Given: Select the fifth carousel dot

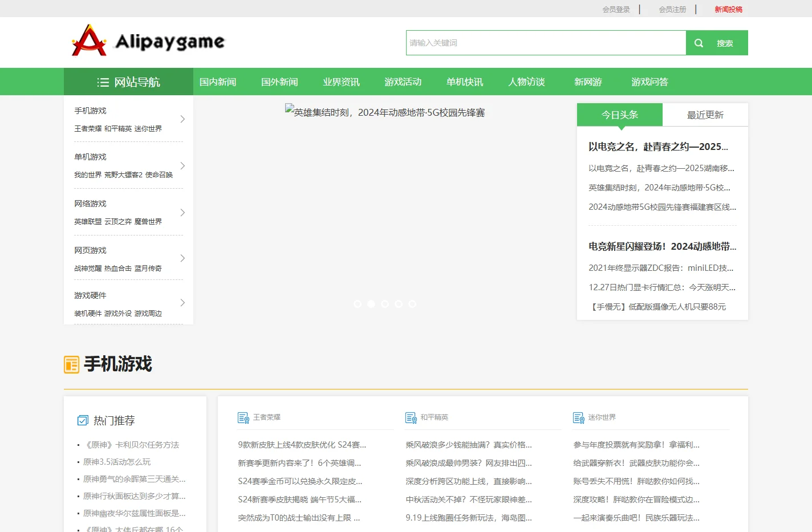Looking at the screenshot, I should [412, 304].
